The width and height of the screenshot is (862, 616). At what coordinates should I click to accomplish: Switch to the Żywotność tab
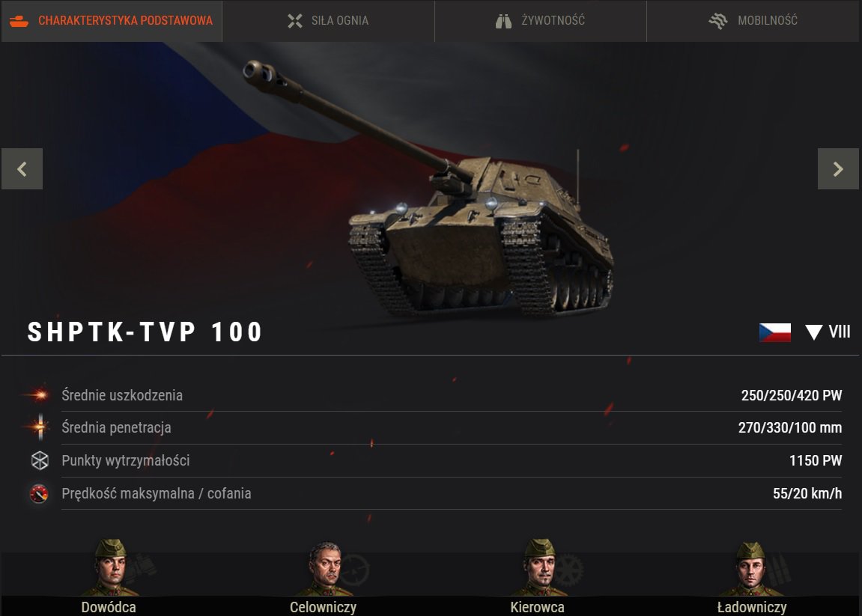click(x=541, y=21)
